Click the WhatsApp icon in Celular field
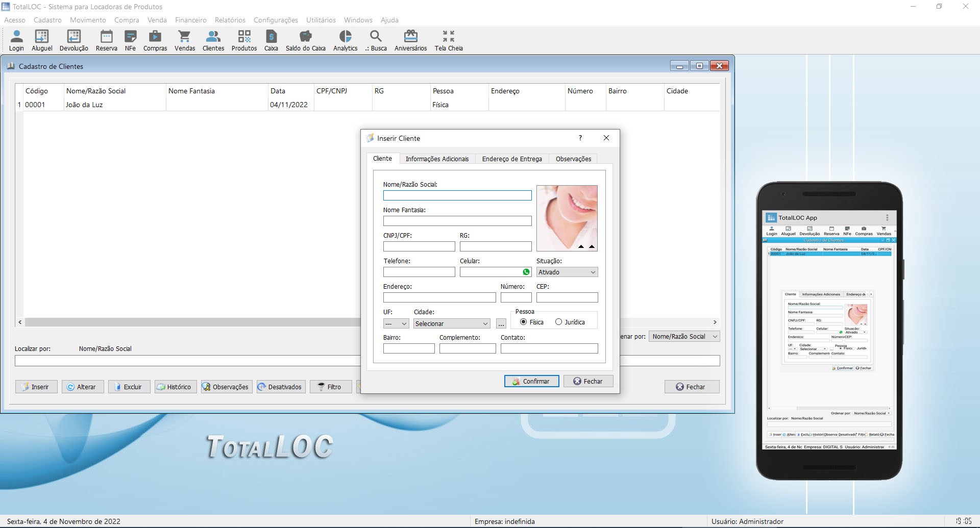Screen dimensions: 980x528 pos(526,272)
